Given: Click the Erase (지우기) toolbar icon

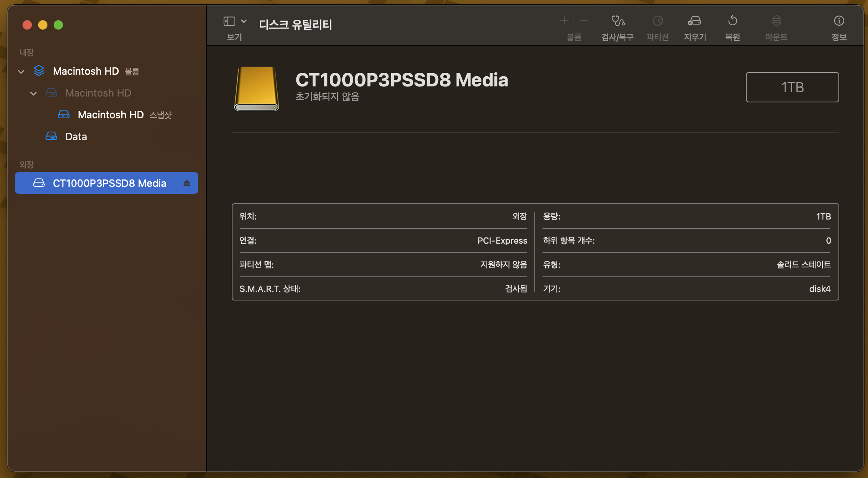Looking at the screenshot, I should click(x=695, y=21).
